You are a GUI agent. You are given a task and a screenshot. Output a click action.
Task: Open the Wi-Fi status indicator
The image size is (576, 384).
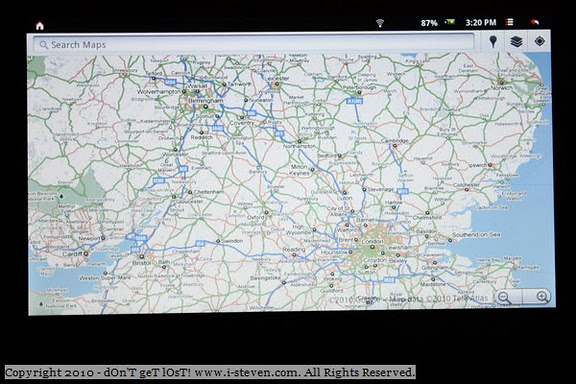[380, 23]
